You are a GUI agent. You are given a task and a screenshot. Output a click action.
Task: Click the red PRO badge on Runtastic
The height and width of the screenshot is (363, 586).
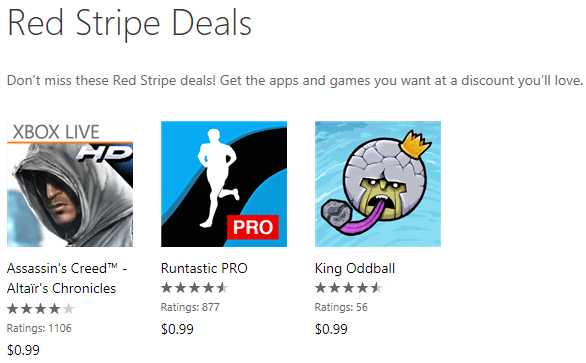(x=253, y=227)
